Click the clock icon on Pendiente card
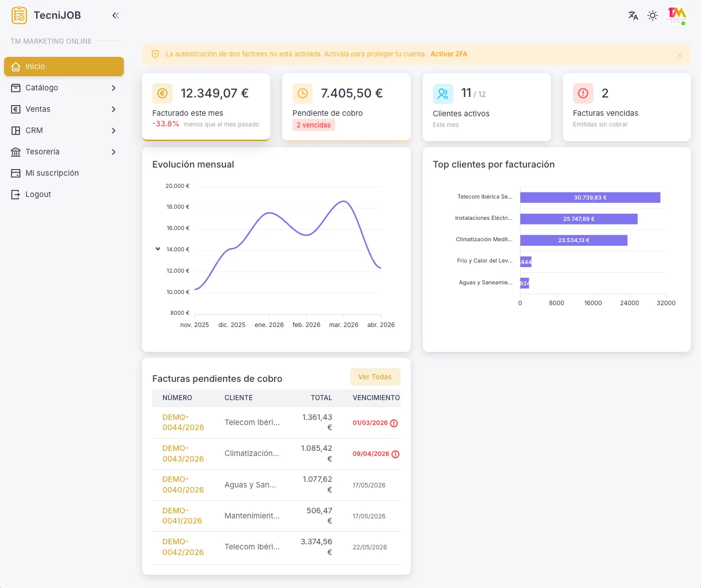Screen dimensions: 701x588 pos(303,93)
